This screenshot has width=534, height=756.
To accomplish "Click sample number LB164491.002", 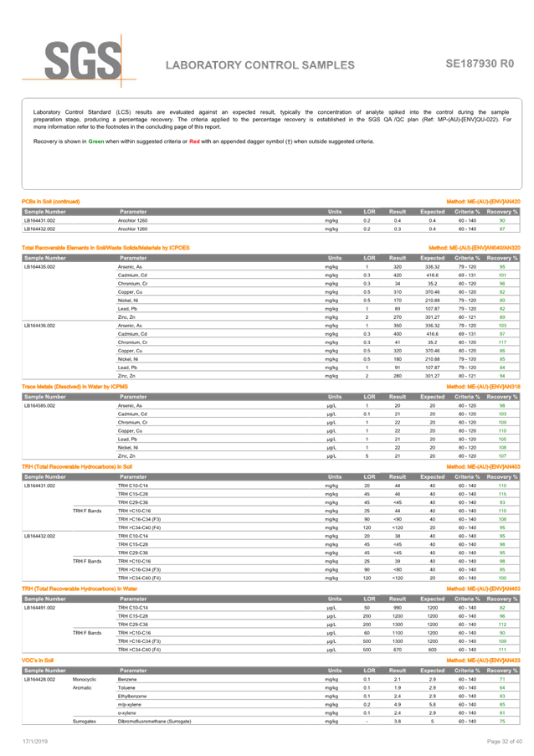I will point(39,608).
